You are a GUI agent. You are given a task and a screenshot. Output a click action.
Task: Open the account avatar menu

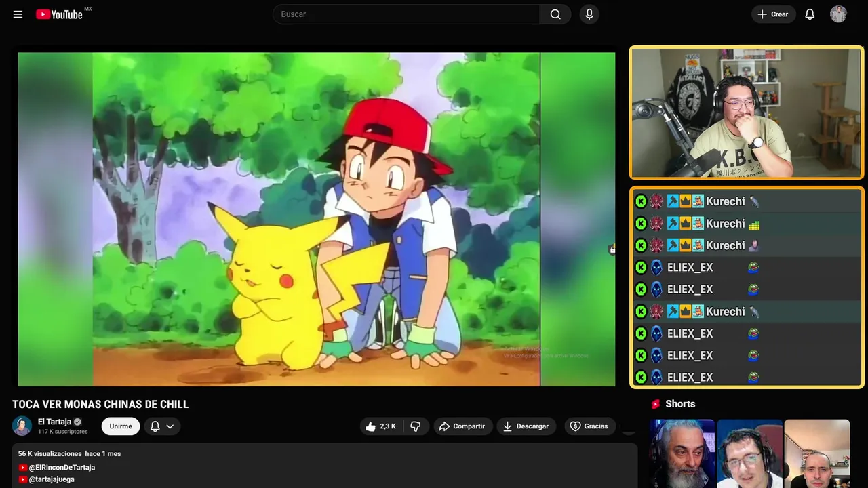[x=838, y=14]
